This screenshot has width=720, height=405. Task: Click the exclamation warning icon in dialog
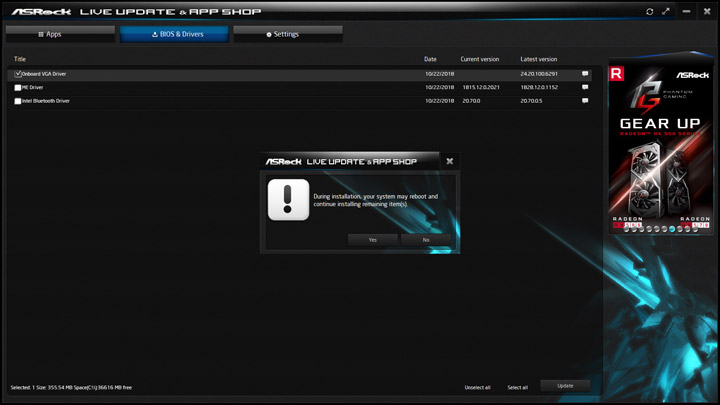coord(288,200)
